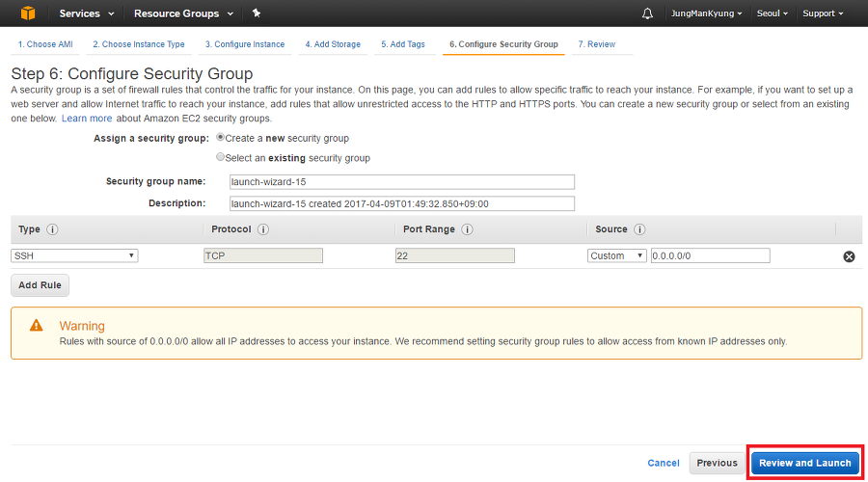Open the Learn more link
868x482 pixels.
point(87,118)
